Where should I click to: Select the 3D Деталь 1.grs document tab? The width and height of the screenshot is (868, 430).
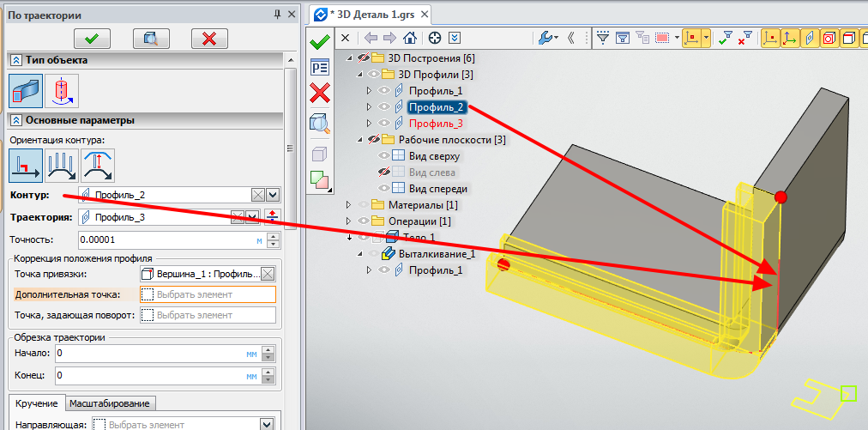click(371, 14)
